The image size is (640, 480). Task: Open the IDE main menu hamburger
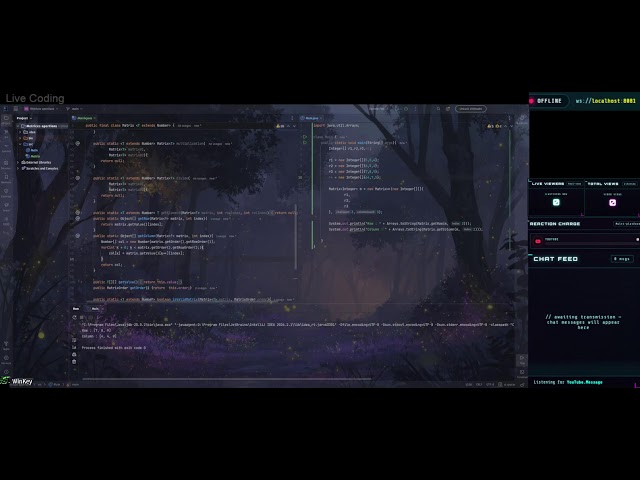coord(16,109)
